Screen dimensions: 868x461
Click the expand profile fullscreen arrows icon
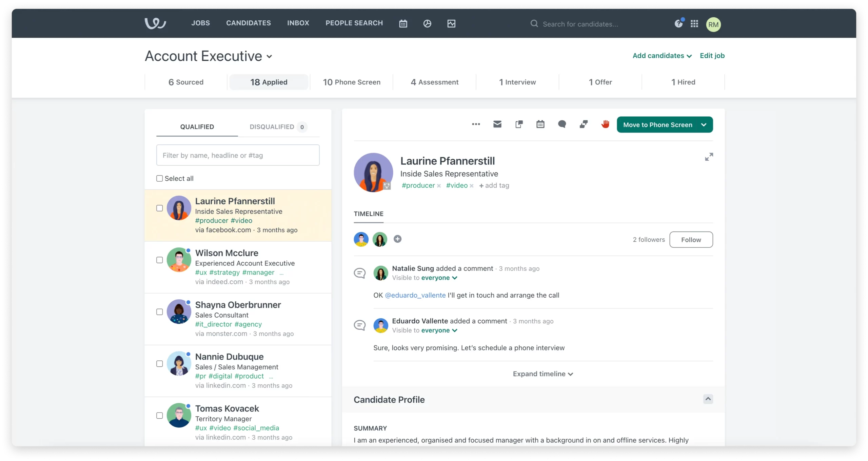pos(709,157)
